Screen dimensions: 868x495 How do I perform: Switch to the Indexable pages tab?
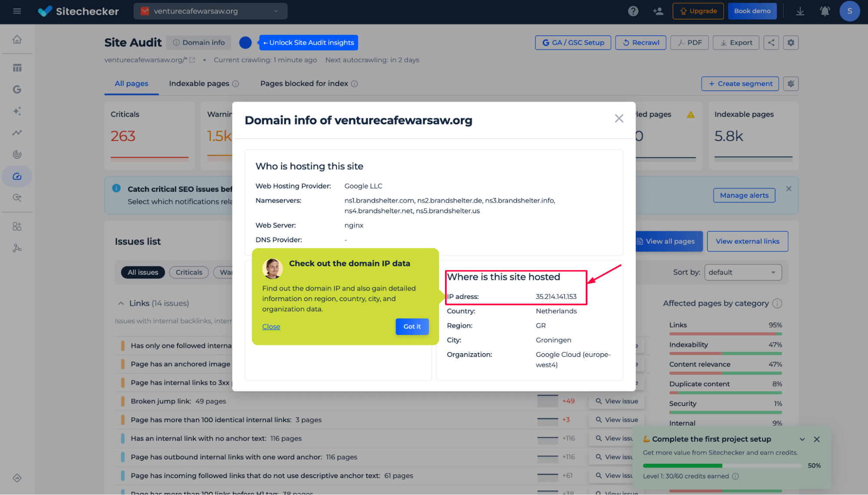point(199,83)
